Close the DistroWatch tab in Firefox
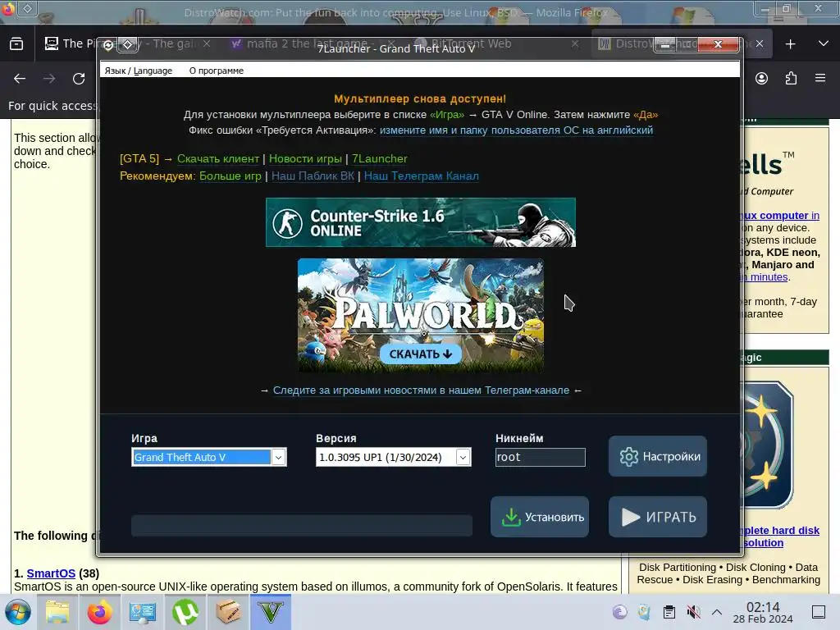Viewport: 840px width, 630px height. pyautogui.click(x=760, y=44)
